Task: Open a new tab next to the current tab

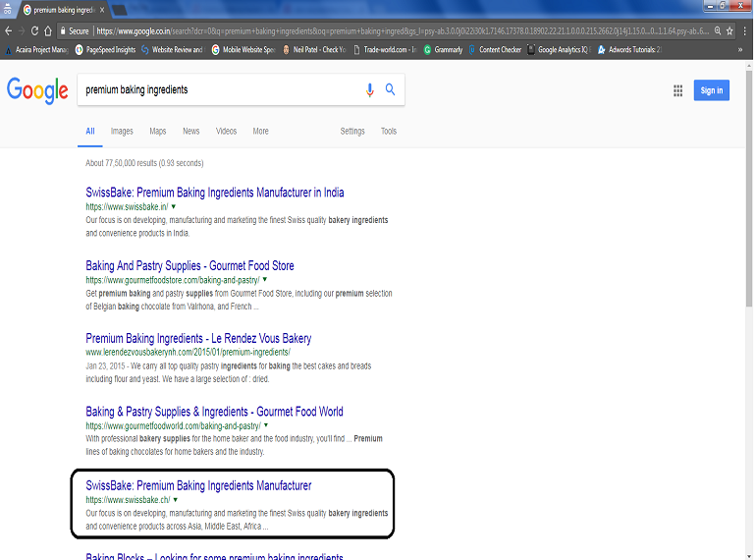Action: pyautogui.click(x=120, y=10)
